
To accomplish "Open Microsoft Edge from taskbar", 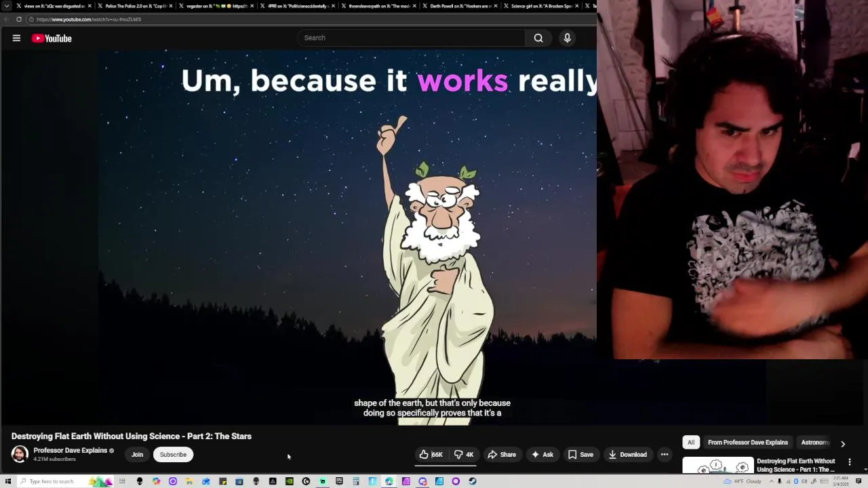I will tap(389, 481).
